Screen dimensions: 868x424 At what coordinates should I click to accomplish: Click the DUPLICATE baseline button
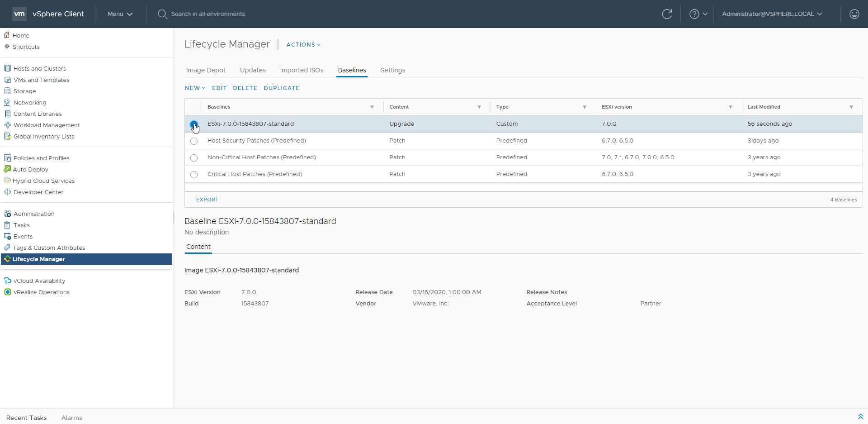(281, 88)
